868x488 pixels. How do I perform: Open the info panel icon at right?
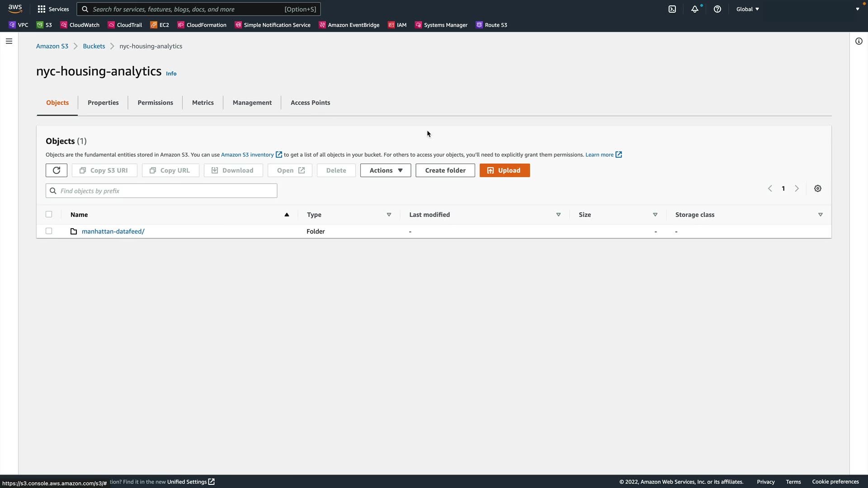tap(859, 41)
